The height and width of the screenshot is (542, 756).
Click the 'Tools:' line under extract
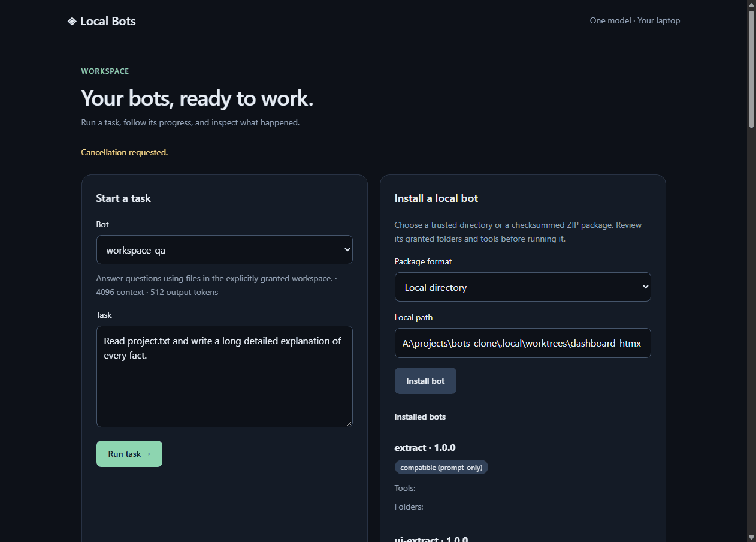tap(405, 488)
